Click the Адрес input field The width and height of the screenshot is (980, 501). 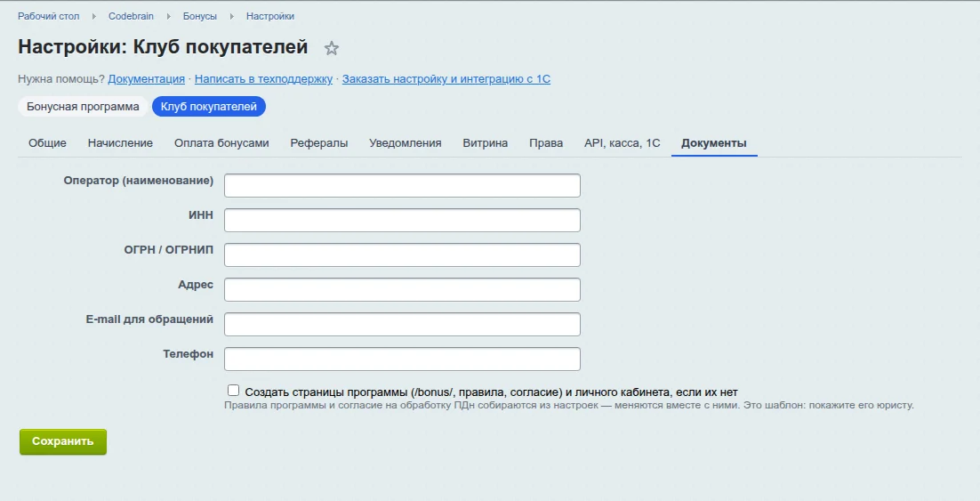pyautogui.click(x=403, y=289)
